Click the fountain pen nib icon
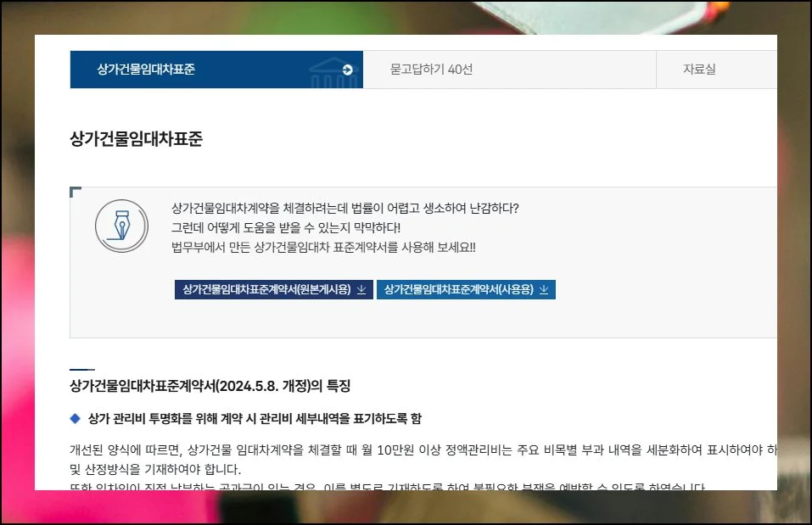Screen dimensions: 812x525 (x=121, y=226)
